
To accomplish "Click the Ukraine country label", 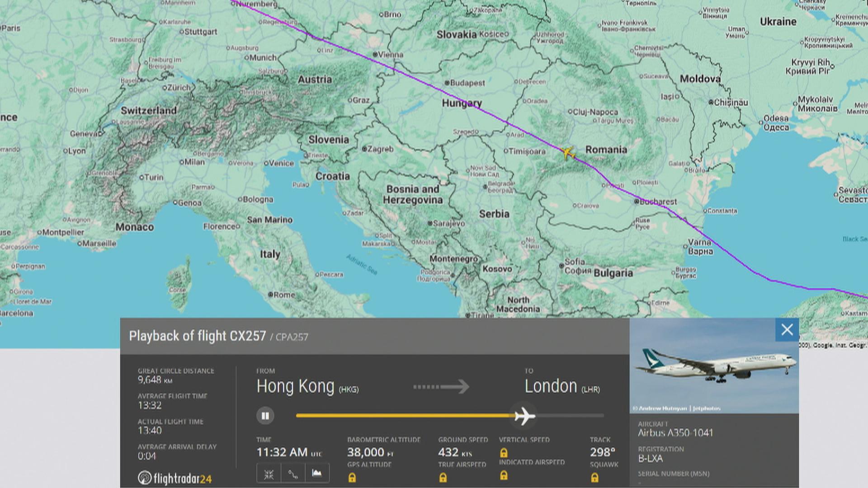I will pyautogui.click(x=778, y=22).
